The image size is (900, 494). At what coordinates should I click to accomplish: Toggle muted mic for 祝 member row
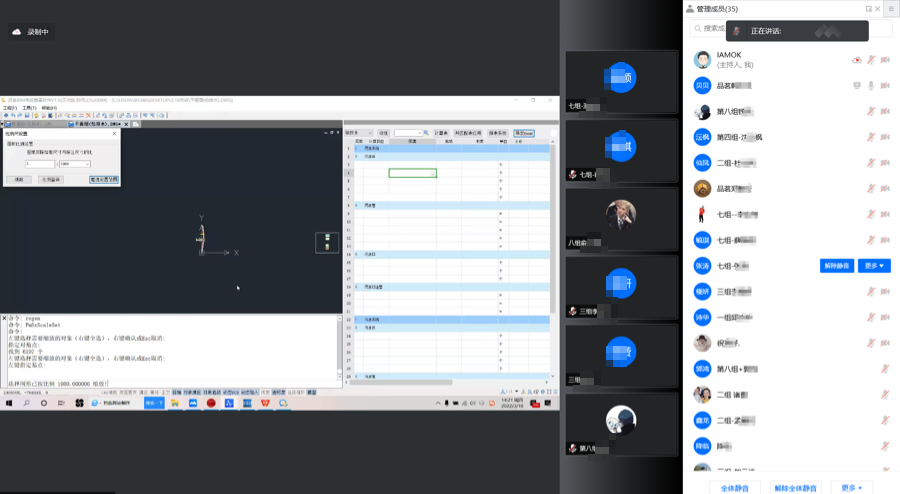[871, 343]
